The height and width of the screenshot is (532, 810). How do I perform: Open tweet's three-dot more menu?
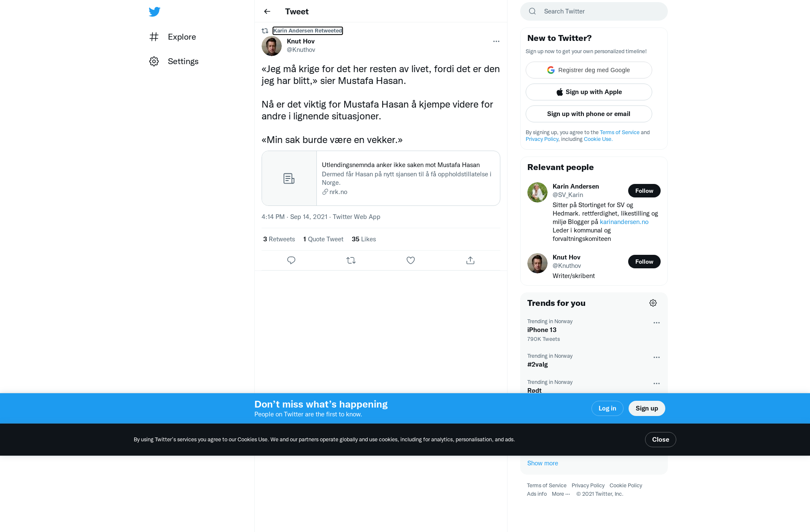tap(496, 41)
